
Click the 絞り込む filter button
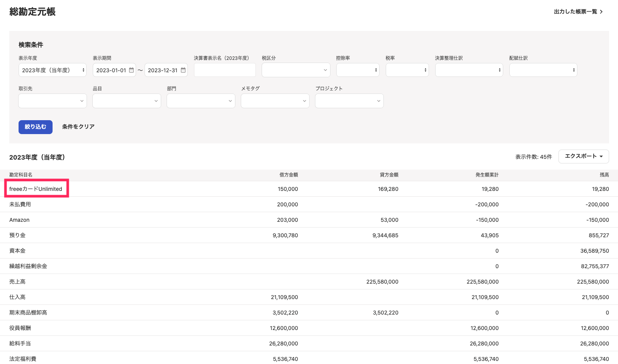point(36,127)
